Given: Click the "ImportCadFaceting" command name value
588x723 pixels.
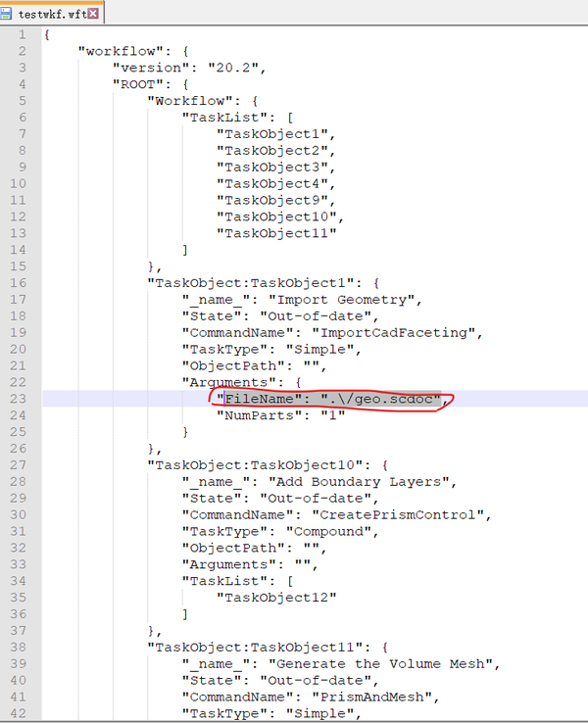Looking at the screenshot, I should pos(393,332).
